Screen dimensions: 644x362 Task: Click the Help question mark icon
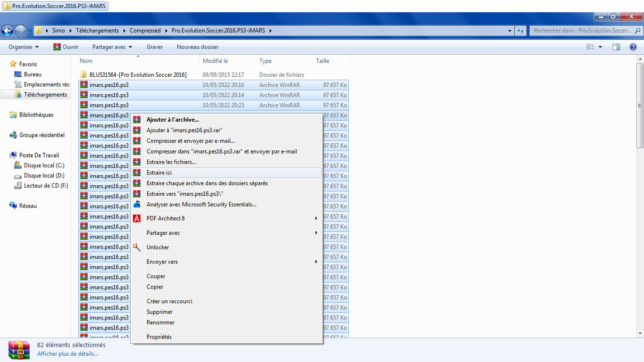pyautogui.click(x=633, y=47)
